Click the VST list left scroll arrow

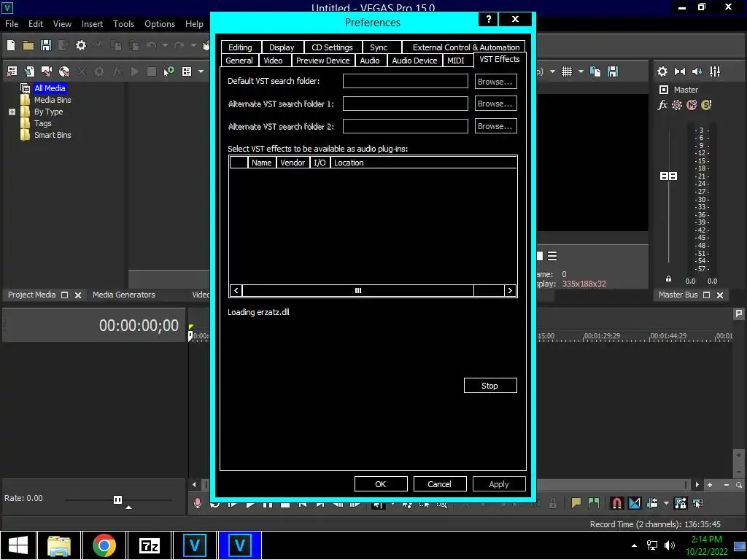(236, 290)
